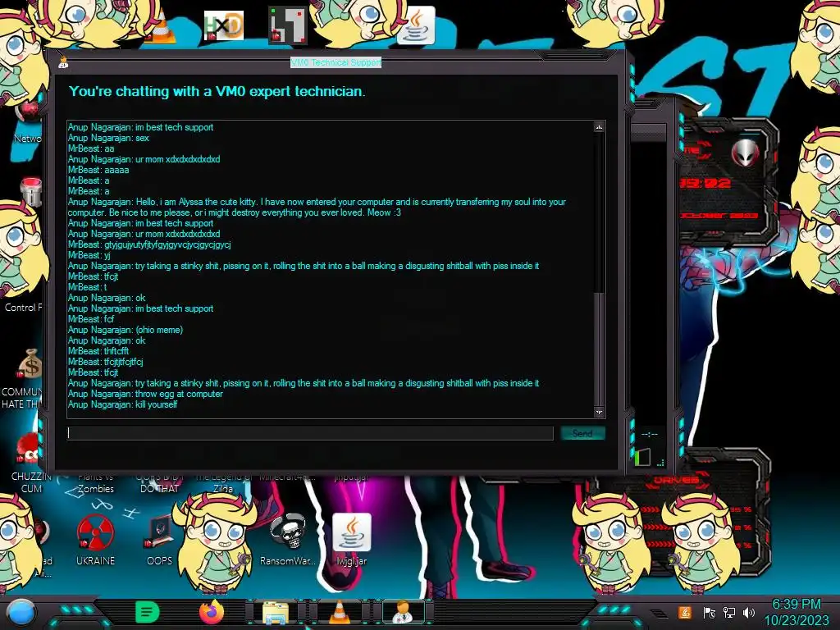Click the Plants vs Zombies desktop label
The image size is (840, 630).
click(95, 482)
